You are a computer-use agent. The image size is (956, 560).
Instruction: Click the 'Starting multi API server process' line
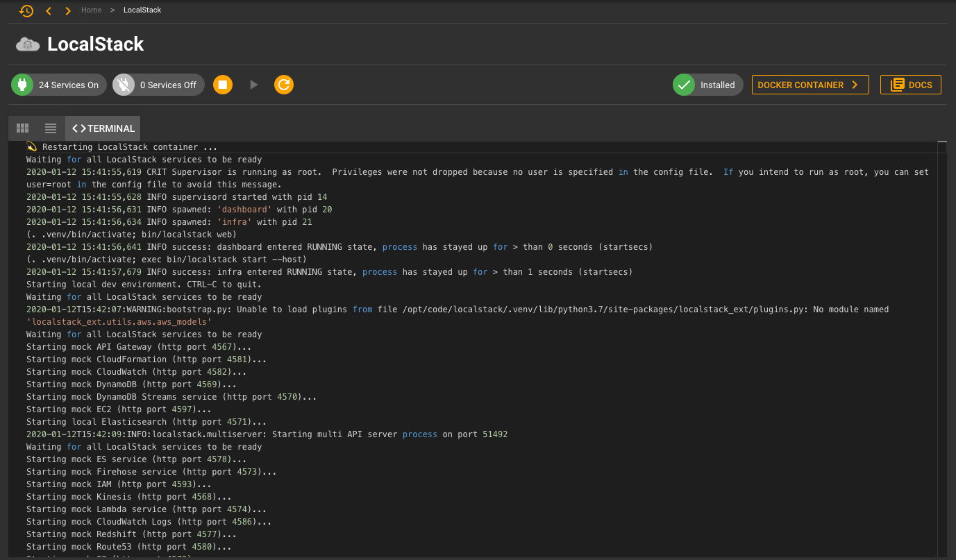click(267, 434)
